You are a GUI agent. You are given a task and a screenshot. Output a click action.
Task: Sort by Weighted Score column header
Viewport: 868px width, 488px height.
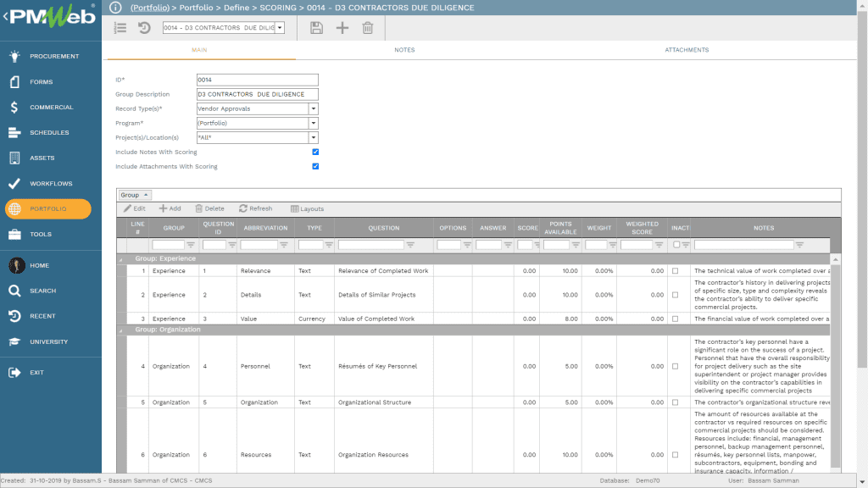643,228
